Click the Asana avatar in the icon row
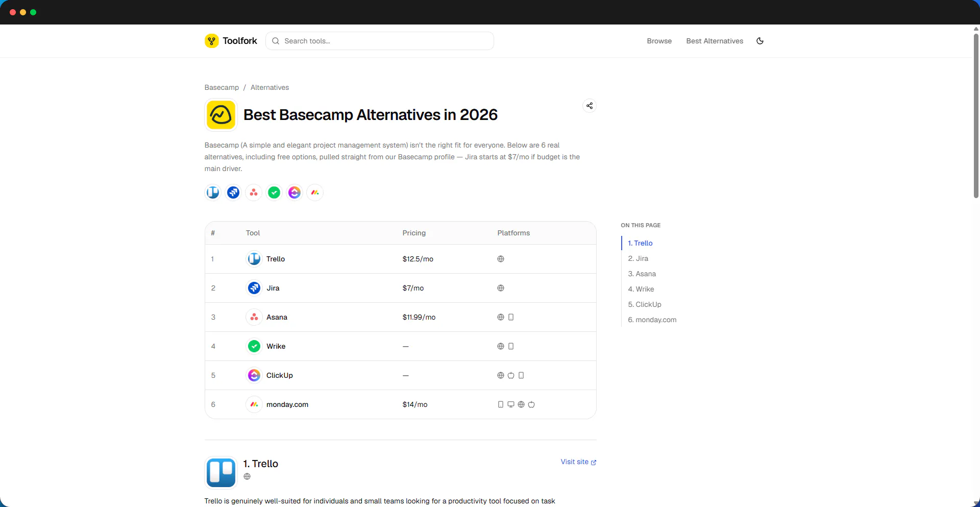This screenshot has height=507, width=980. point(254,192)
